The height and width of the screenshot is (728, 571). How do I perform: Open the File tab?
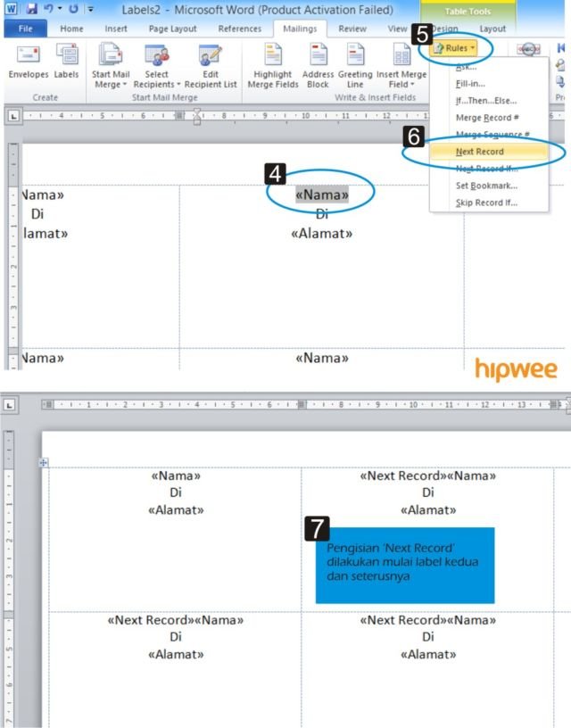point(26,29)
